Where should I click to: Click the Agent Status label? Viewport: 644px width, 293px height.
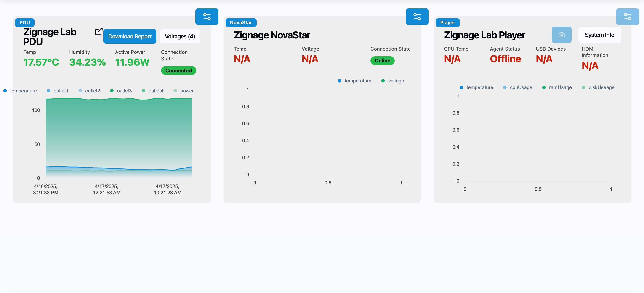coord(505,49)
